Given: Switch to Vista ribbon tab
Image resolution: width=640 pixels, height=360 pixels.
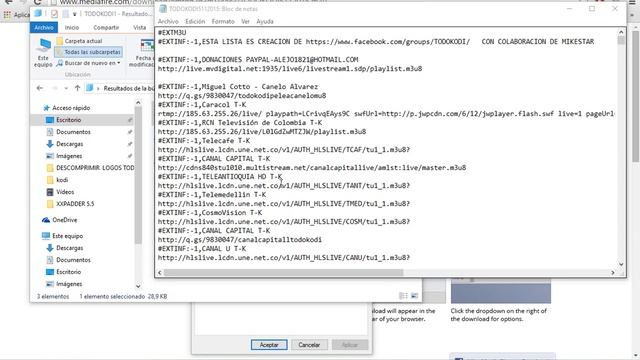Looking at the screenshot, I should click(140, 27).
